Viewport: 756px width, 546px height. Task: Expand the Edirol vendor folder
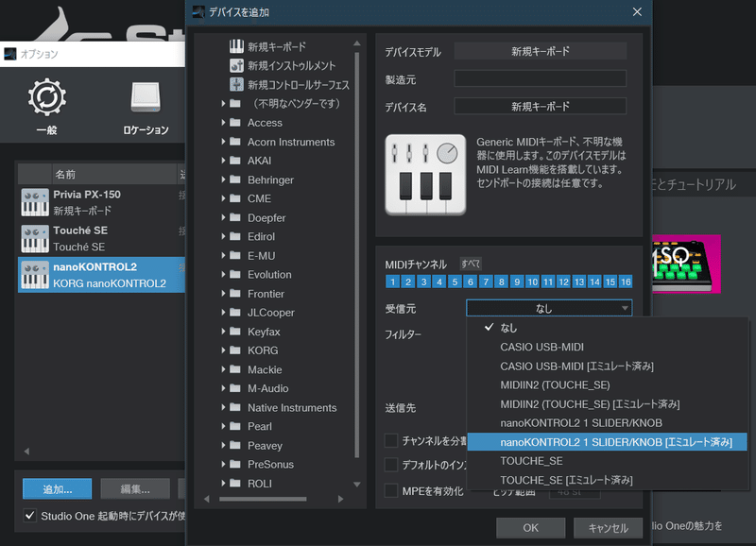point(223,236)
